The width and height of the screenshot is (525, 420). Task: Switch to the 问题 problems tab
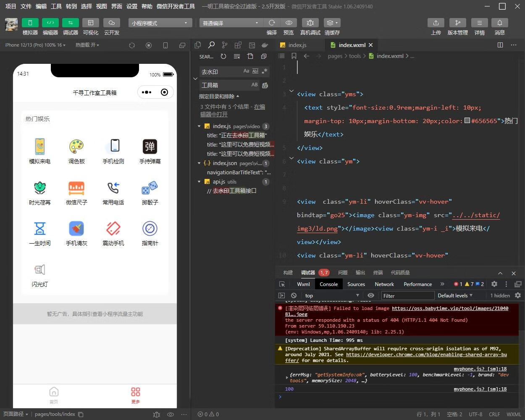point(343,273)
